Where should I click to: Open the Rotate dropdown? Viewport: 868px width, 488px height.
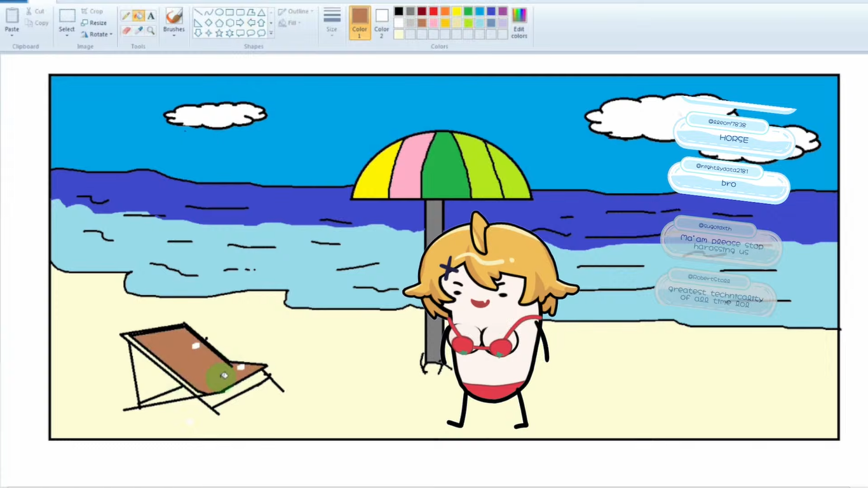point(96,34)
